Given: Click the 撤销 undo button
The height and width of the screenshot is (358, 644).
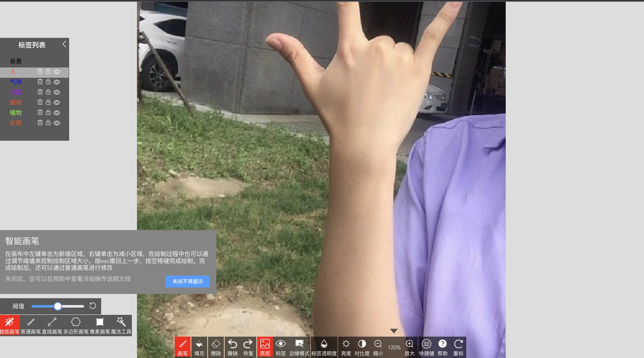Looking at the screenshot, I should (233, 347).
